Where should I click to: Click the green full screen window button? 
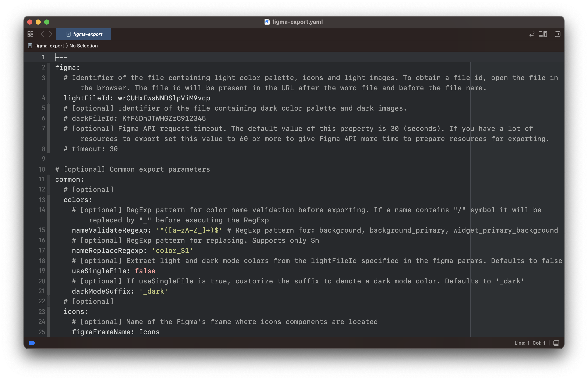pyautogui.click(x=47, y=22)
